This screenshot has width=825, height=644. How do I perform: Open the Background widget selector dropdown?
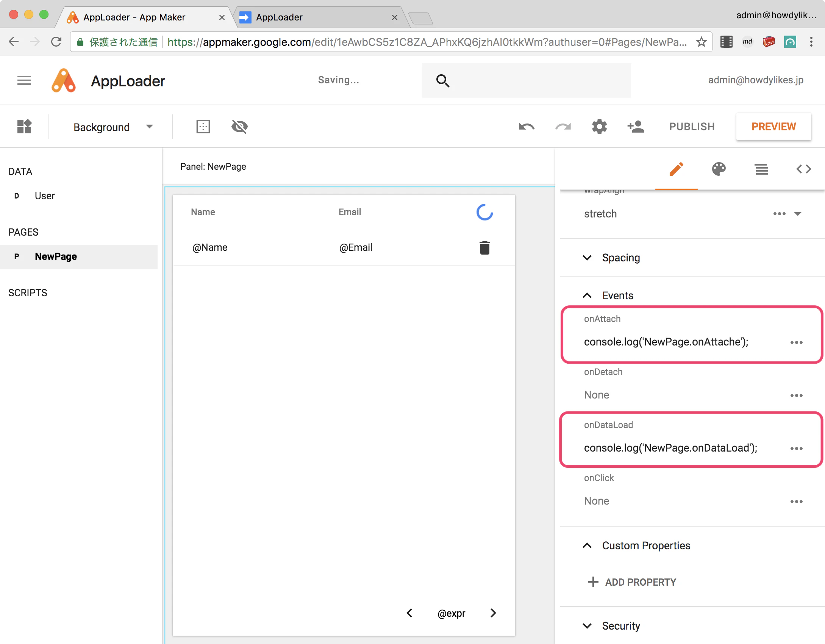[x=113, y=127]
